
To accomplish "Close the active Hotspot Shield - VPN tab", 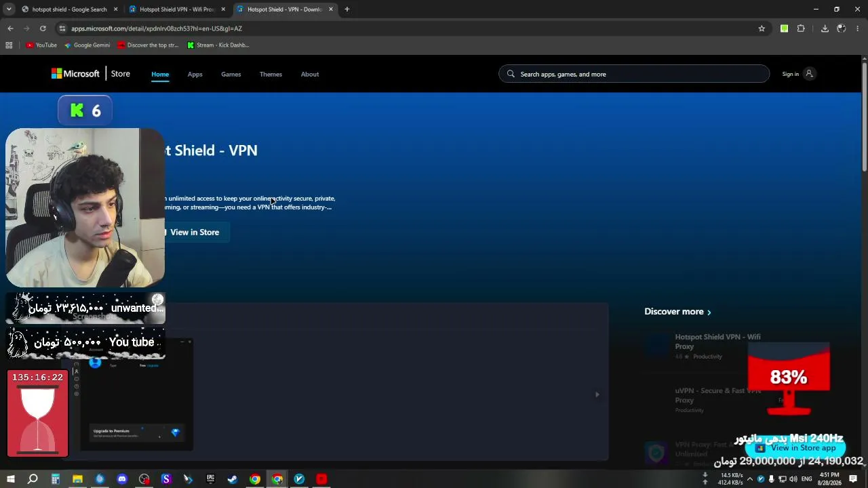I will point(331,9).
